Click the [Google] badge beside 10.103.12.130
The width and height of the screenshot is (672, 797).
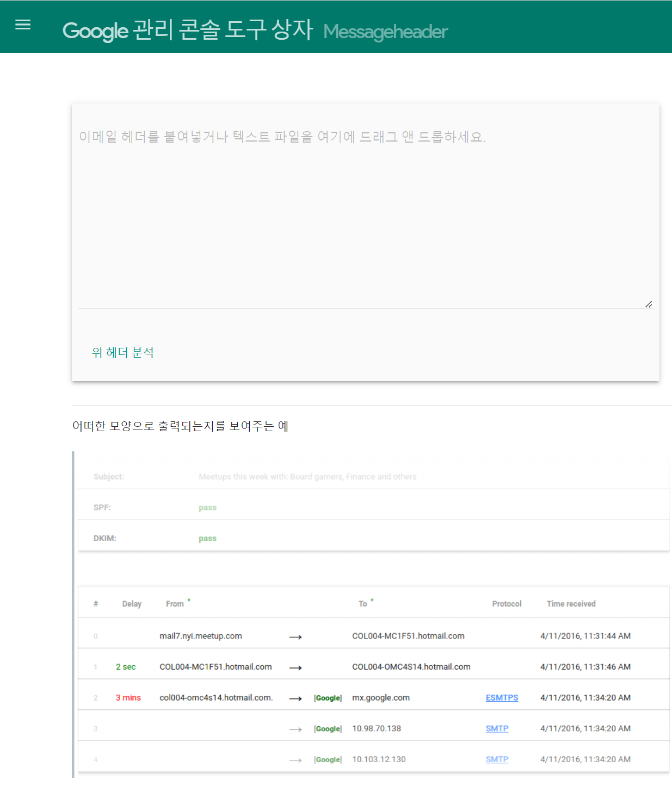328,760
